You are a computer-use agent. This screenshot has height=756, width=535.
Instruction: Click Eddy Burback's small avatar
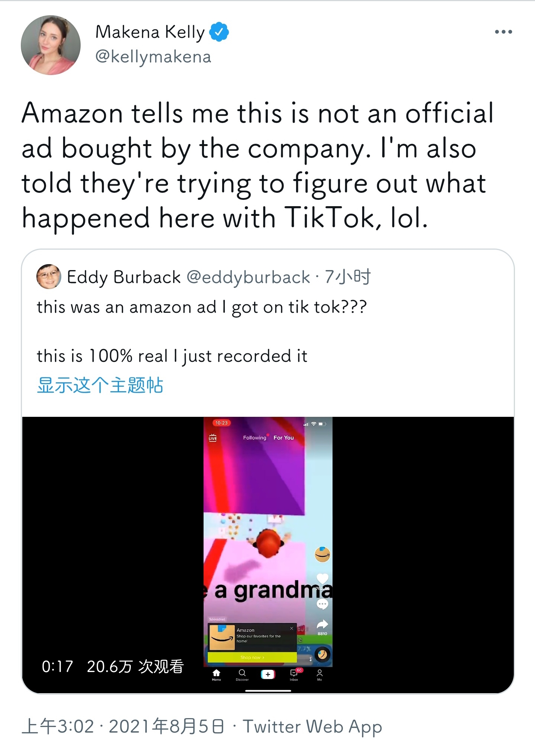[49, 277]
